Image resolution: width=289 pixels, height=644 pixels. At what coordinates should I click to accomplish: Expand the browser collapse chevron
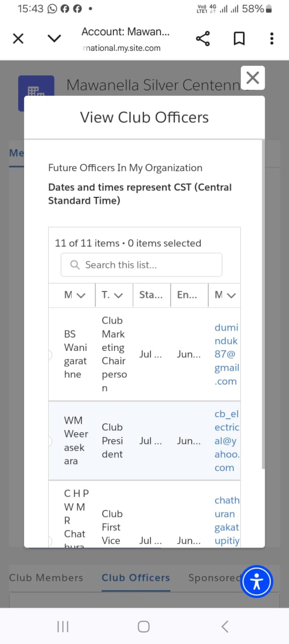pos(54,38)
